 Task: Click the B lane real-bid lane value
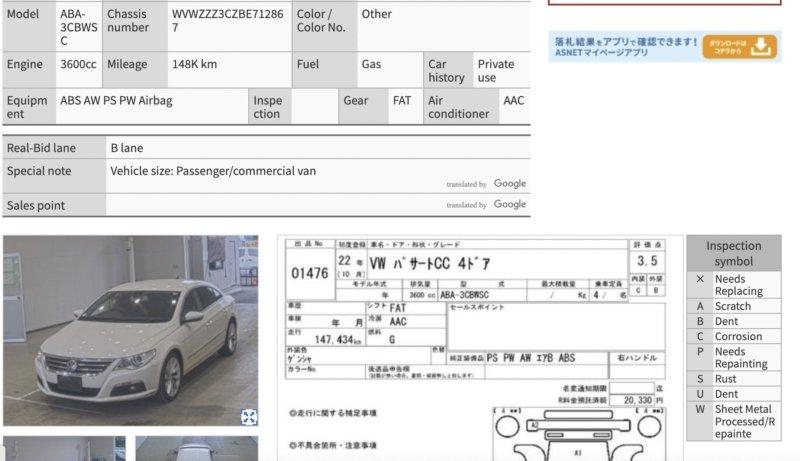[x=126, y=148]
